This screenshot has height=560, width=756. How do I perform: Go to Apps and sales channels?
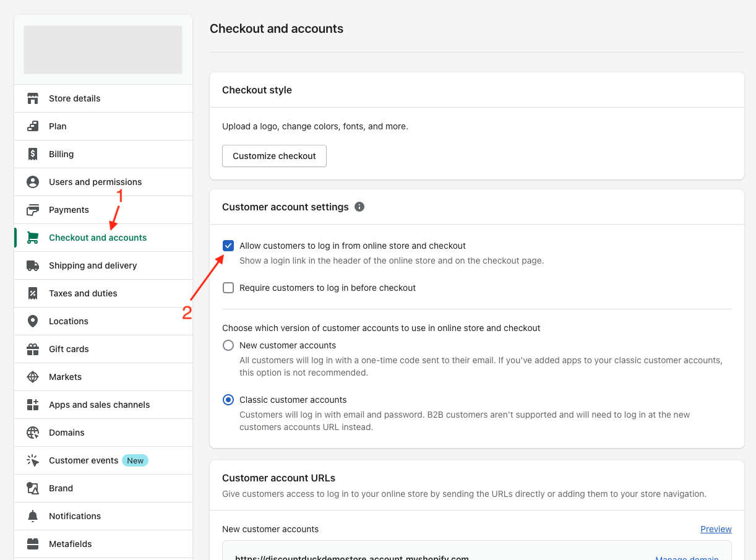(x=99, y=405)
